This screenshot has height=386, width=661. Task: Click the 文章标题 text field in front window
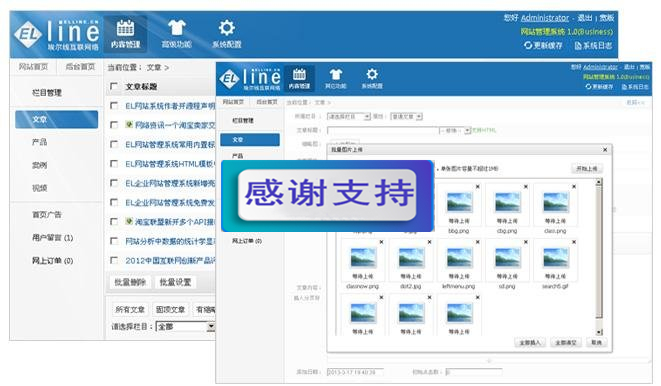tap(383, 131)
